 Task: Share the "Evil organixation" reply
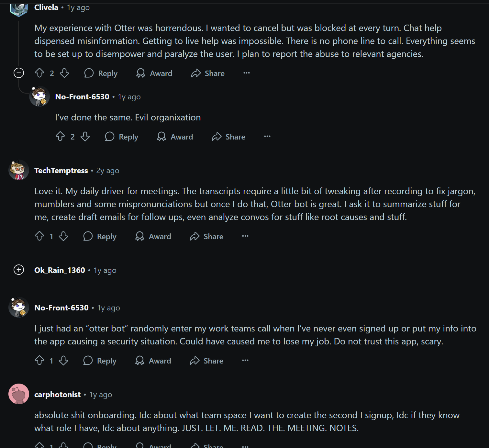tap(228, 137)
